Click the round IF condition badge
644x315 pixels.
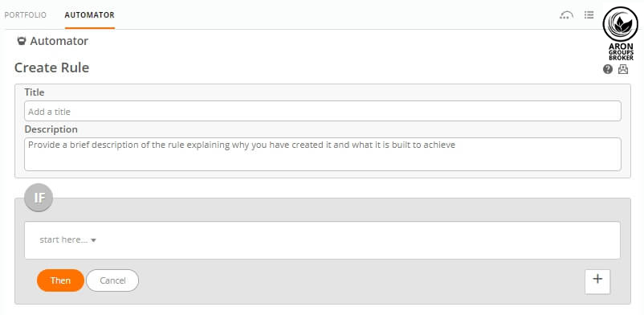coord(39,198)
